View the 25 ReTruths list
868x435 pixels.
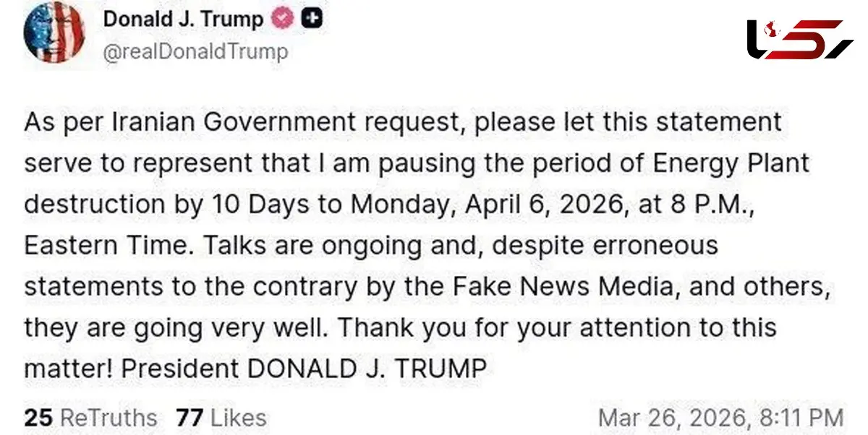tap(90, 417)
